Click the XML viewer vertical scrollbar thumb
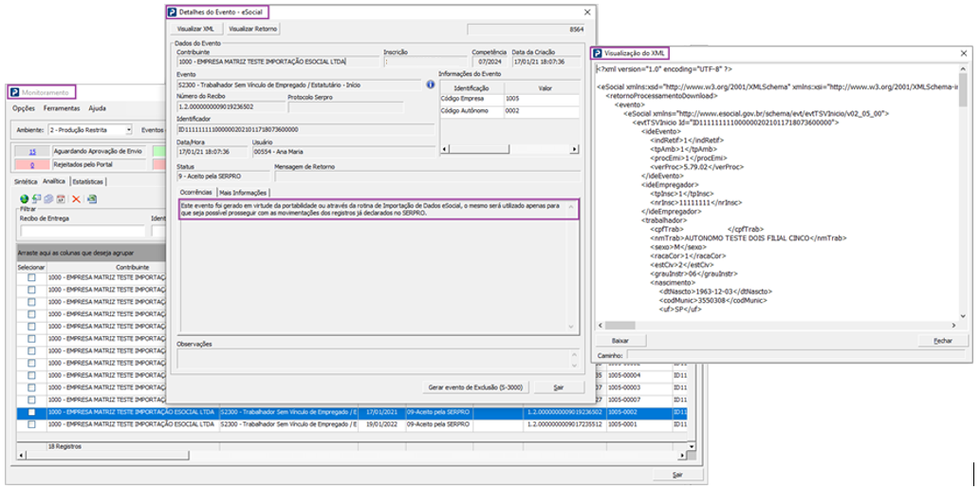The image size is (980, 489). point(963,89)
